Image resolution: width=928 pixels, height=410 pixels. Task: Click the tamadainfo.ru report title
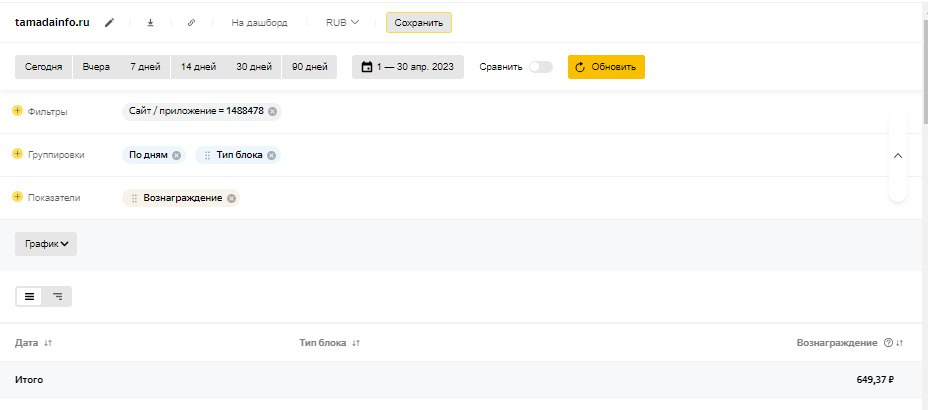pos(52,22)
